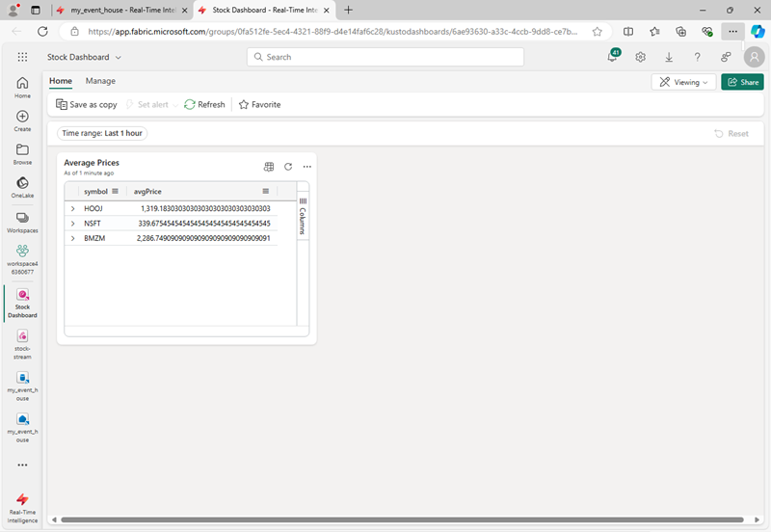
Task: Click the Refresh dashboard button
Action: click(x=204, y=105)
